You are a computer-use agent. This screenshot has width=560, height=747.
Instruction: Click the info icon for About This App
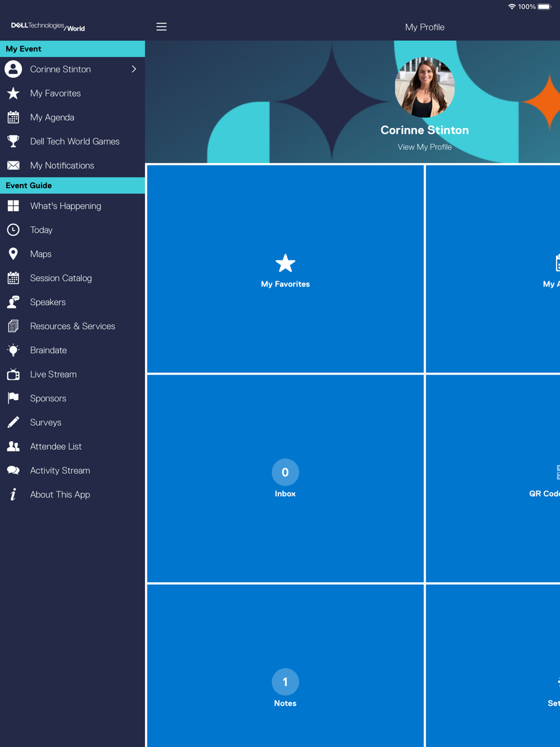pyautogui.click(x=13, y=494)
